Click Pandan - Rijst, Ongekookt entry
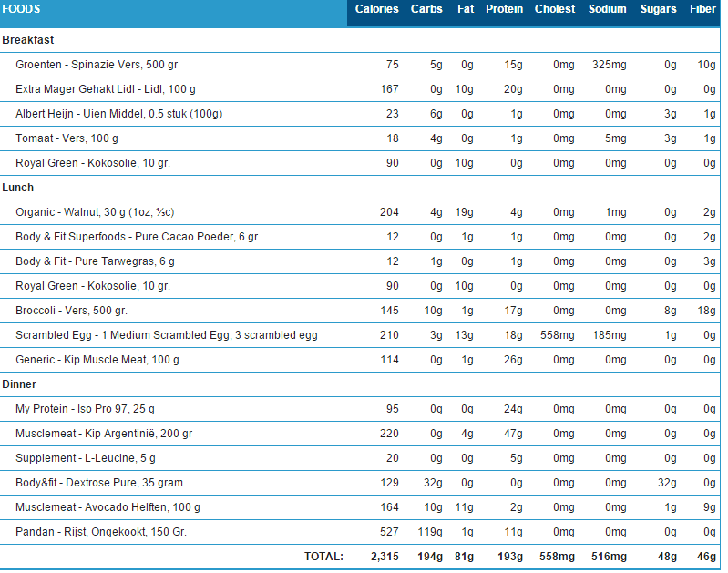This screenshot has height=573, width=728. tap(101, 532)
